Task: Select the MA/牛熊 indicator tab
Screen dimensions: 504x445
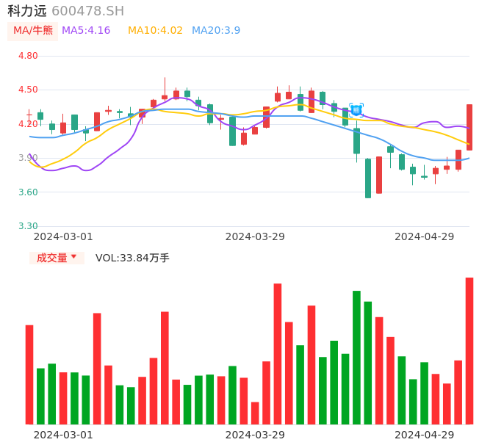Action: (x=33, y=31)
